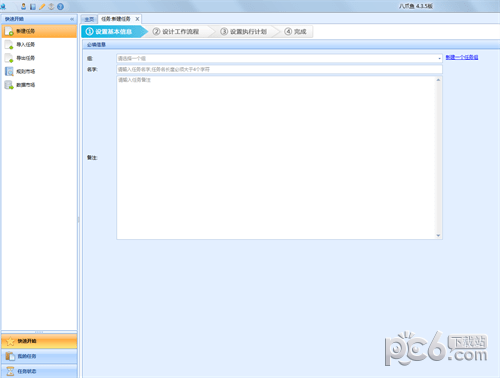Open help via the blue question icon
The image size is (500, 378).
60,7
